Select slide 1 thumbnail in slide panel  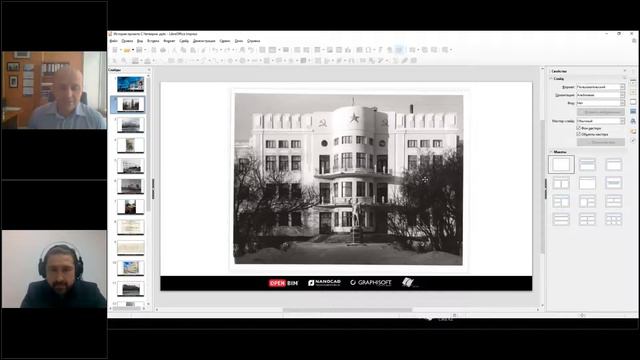point(131,84)
